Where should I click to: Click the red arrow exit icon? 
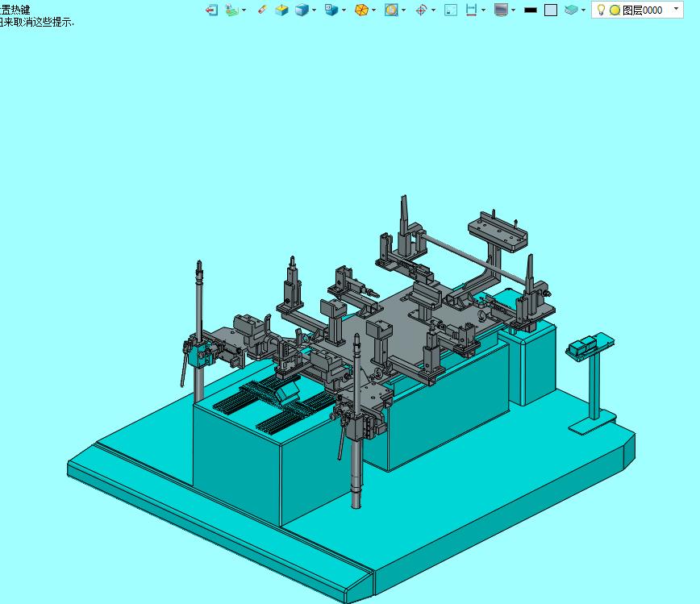tap(211, 10)
